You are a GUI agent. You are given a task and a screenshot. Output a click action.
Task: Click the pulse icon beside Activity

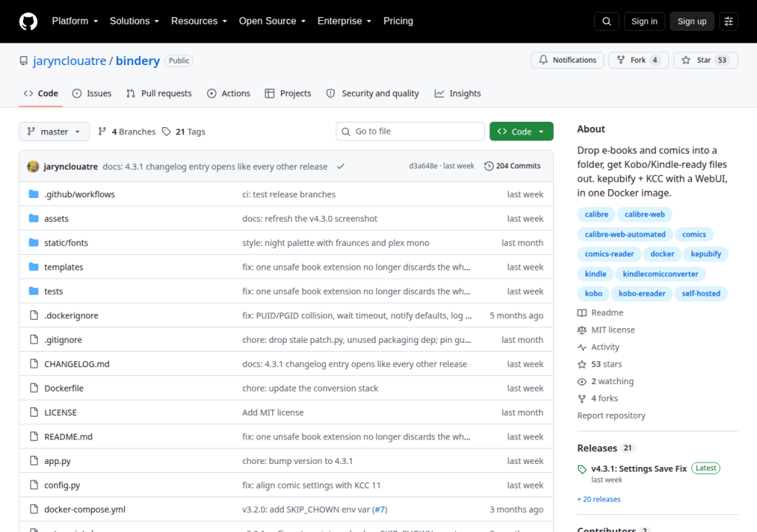pos(582,347)
